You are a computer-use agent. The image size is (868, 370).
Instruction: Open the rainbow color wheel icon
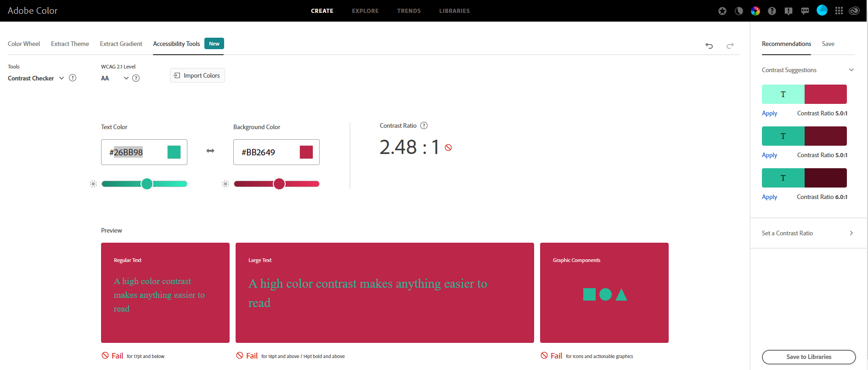click(755, 11)
